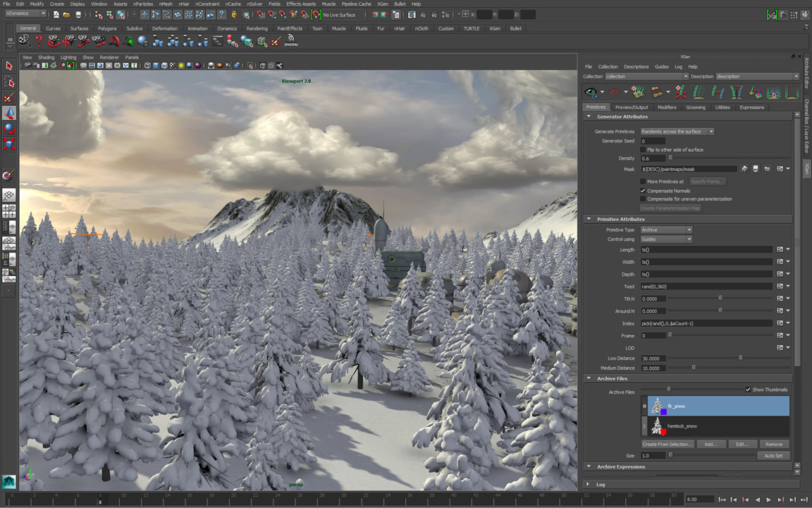Click the folder browse icon beside Mask field

click(x=768, y=169)
